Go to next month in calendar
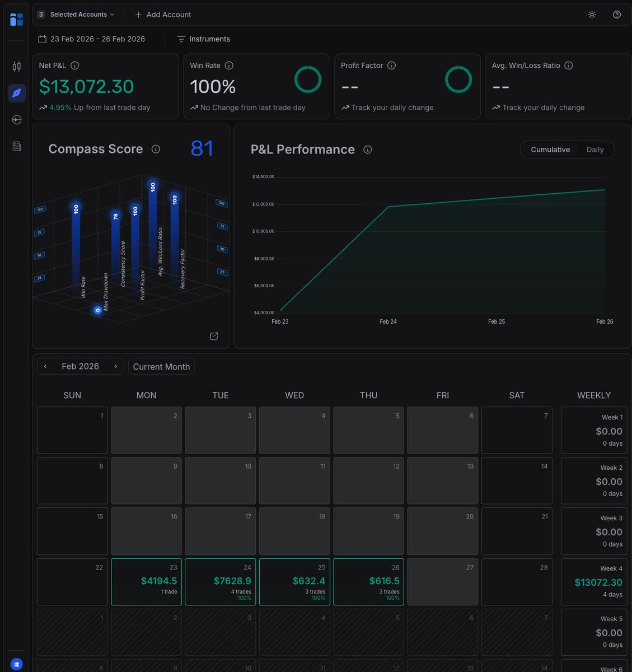The image size is (632, 672). point(115,366)
